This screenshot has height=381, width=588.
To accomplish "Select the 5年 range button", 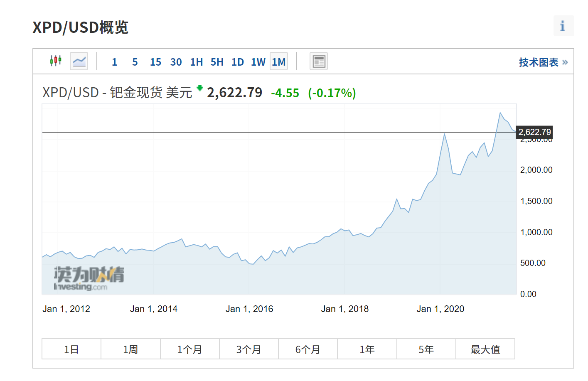I will pyautogui.click(x=426, y=349).
